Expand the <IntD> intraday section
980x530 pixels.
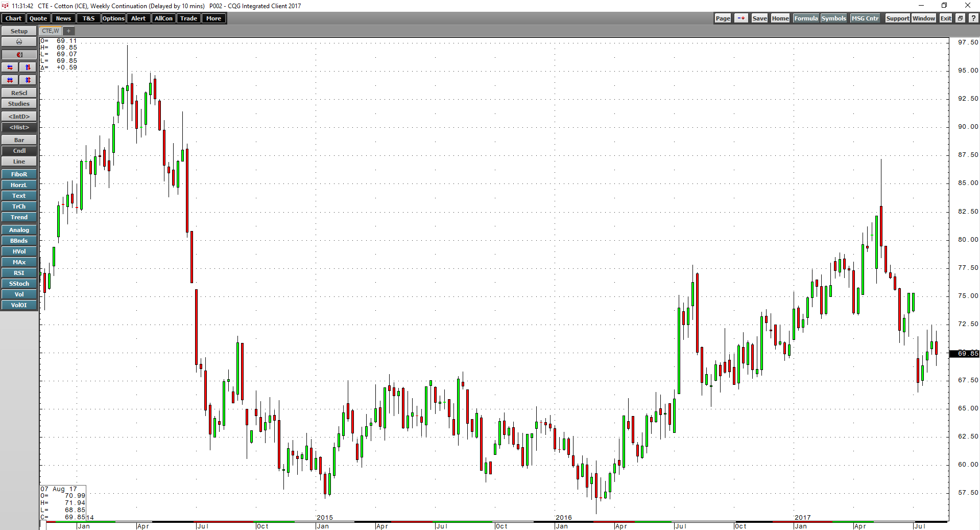(19, 116)
